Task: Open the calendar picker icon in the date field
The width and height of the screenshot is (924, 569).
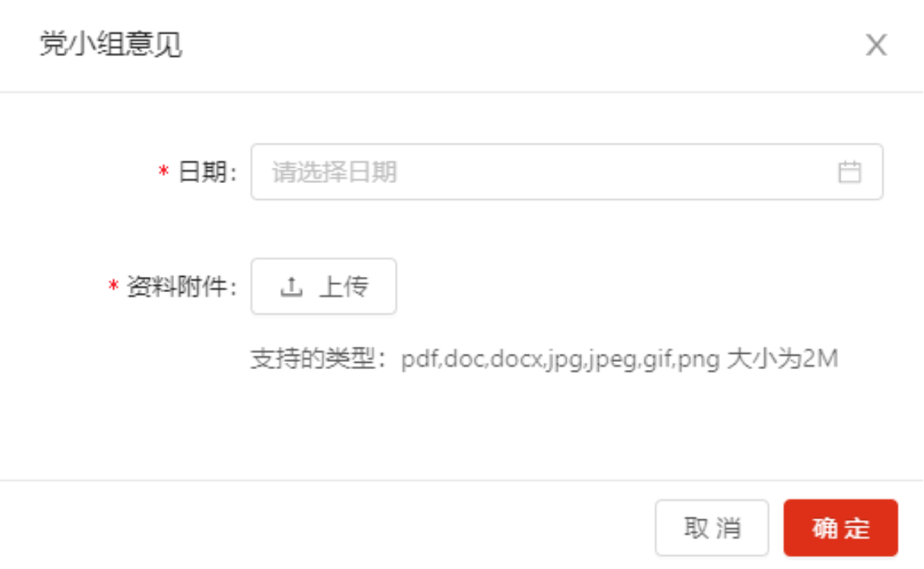Action: coord(849,172)
